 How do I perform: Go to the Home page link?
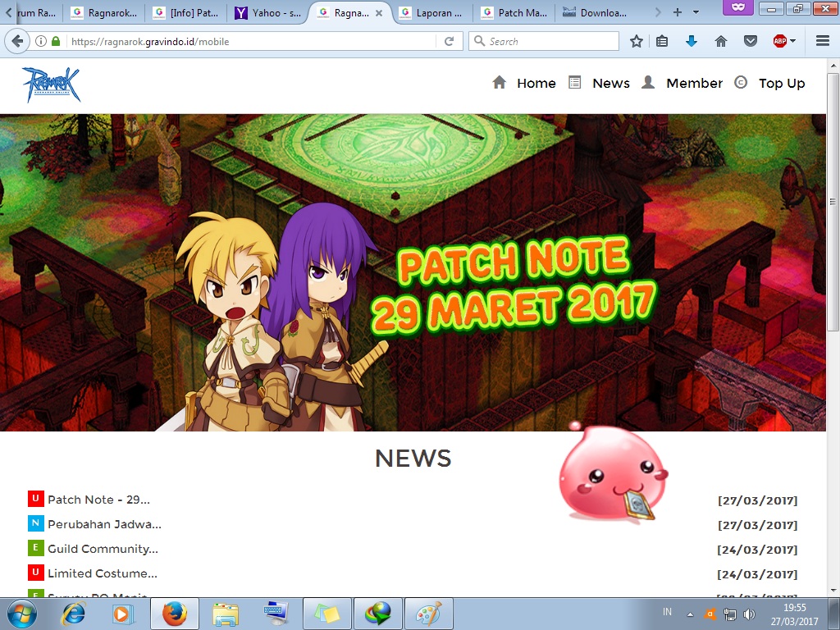point(536,83)
